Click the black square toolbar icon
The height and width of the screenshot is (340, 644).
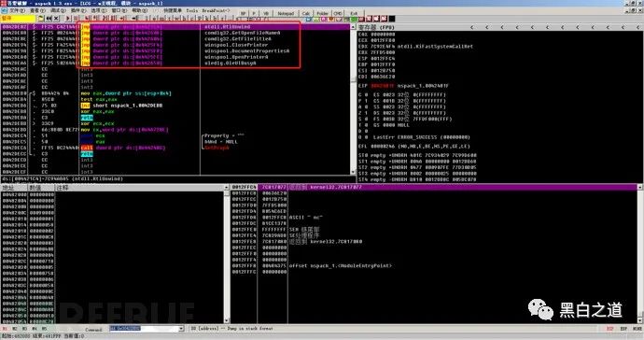click(392, 19)
